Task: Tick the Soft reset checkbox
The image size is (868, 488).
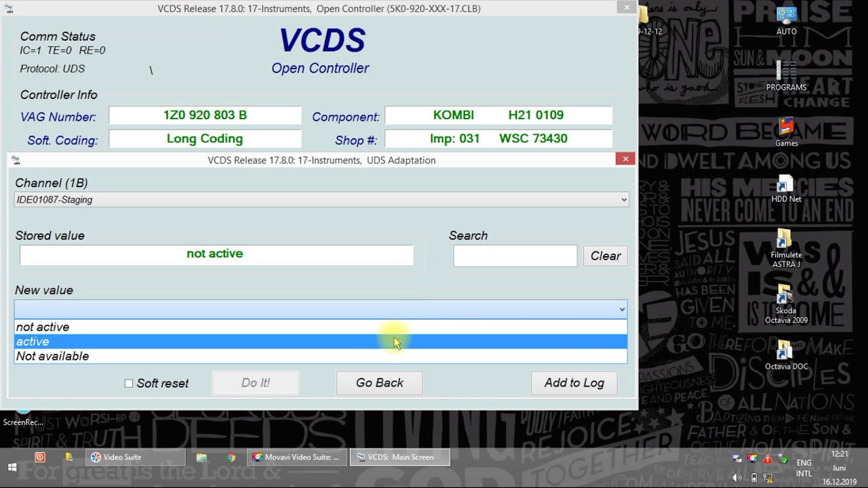Action: tap(129, 384)
